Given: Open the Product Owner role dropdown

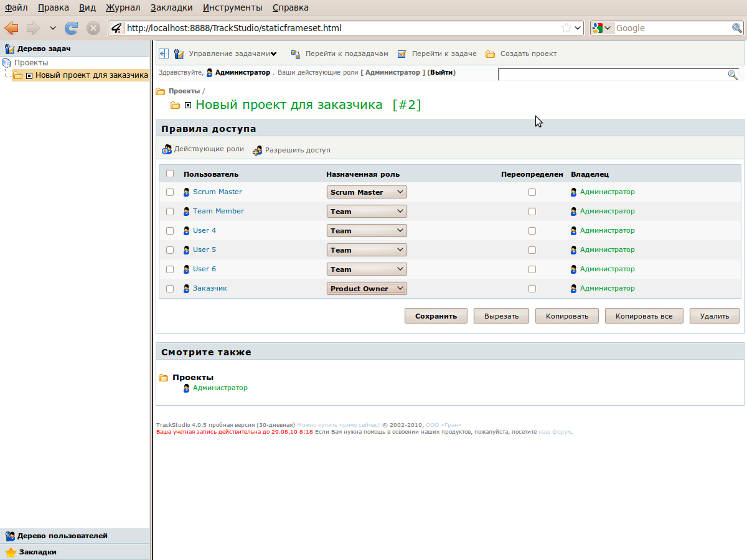Looking at the screenshot, I should coord(367,289).
